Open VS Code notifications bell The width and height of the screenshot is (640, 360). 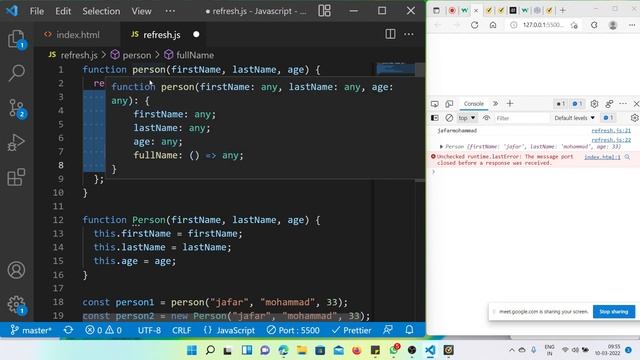409,330
